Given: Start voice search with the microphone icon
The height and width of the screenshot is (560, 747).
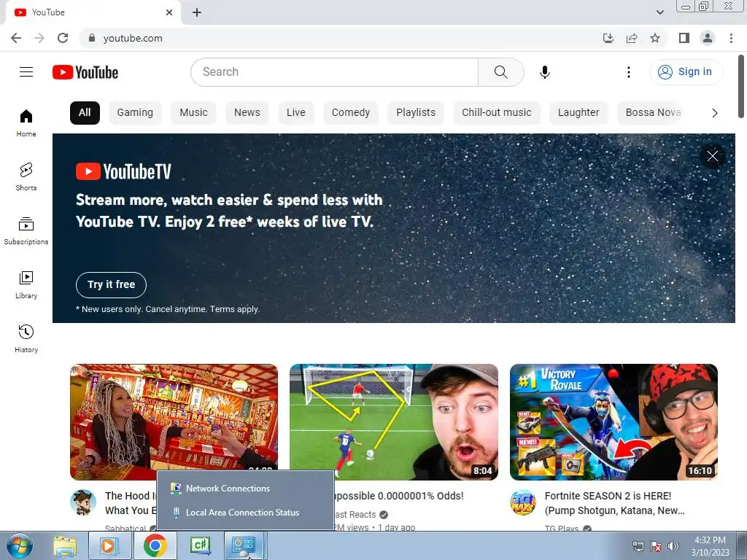Looking at the screenshot, I should click(544, 72).
